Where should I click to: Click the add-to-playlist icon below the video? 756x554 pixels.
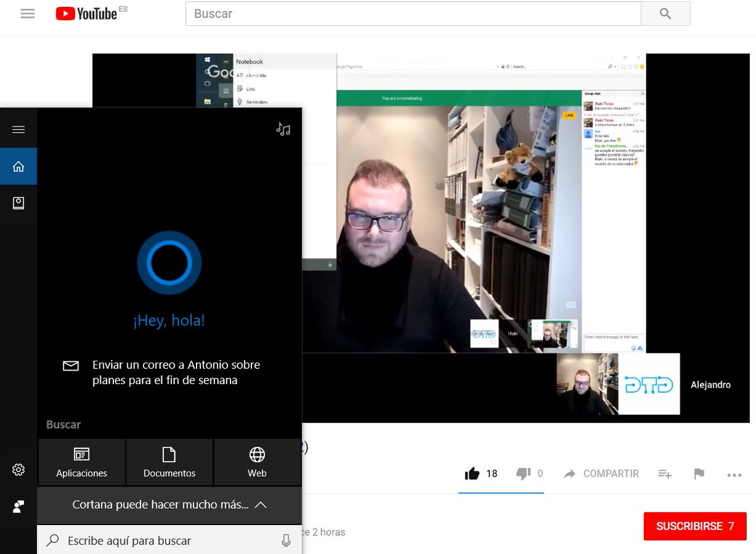pyautogui.click(x=665, y=473)
